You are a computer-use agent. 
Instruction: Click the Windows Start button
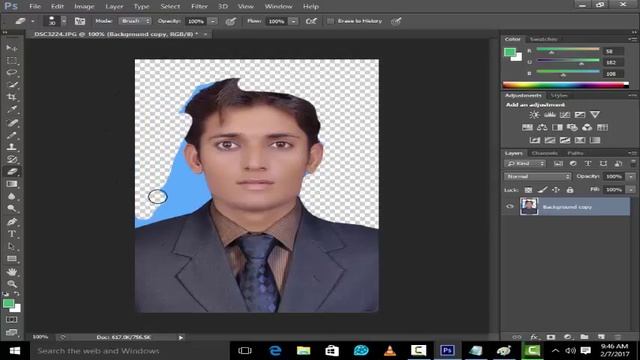click(15, 351)
